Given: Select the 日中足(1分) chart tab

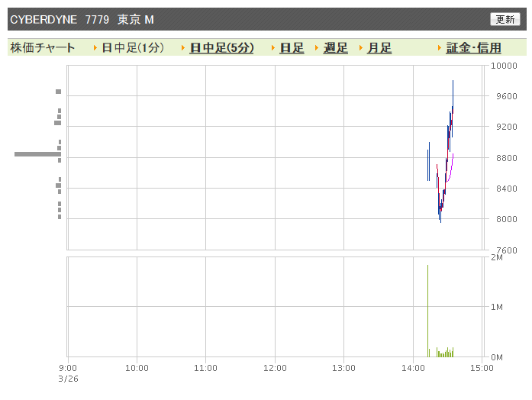Looking at the screenshot, I should pyautogui.click(x=133, y=48).
